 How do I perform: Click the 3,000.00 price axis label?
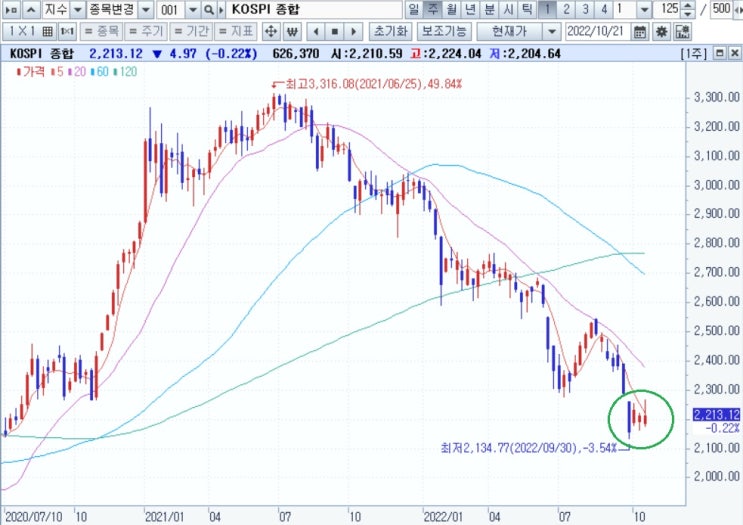point(717,185)
